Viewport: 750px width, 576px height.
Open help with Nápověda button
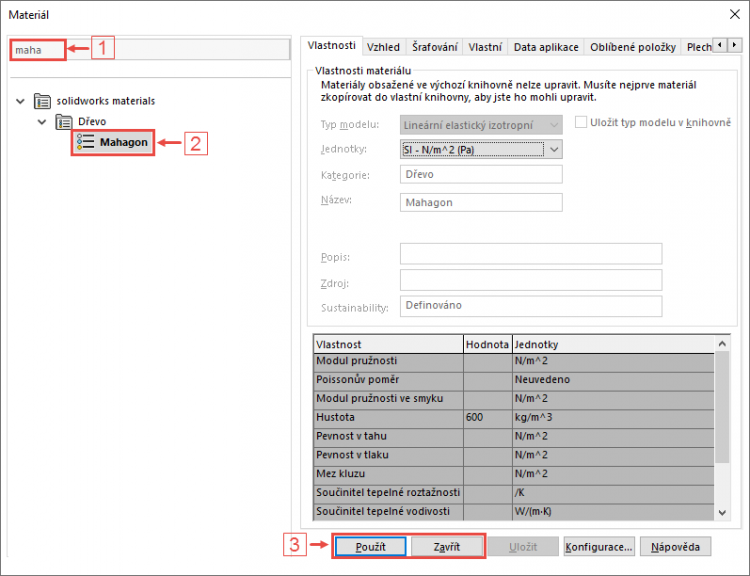click(x=675, y=547)
